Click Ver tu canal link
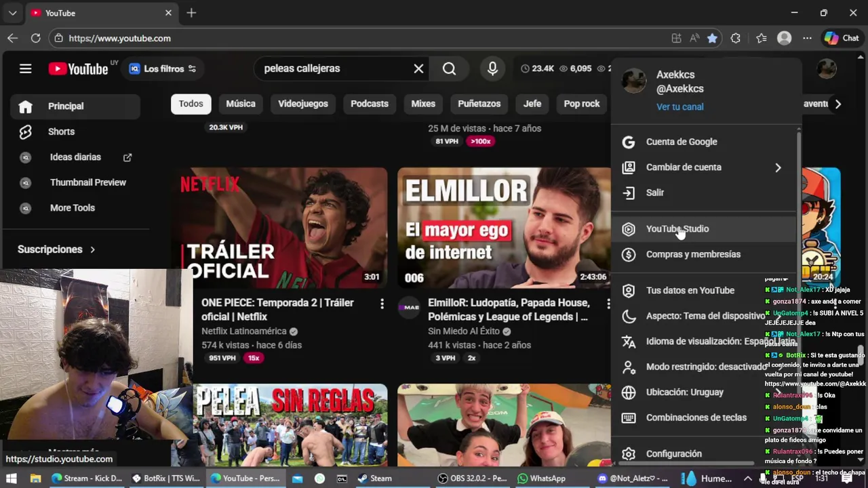868x488 pixels. point(679,107)
